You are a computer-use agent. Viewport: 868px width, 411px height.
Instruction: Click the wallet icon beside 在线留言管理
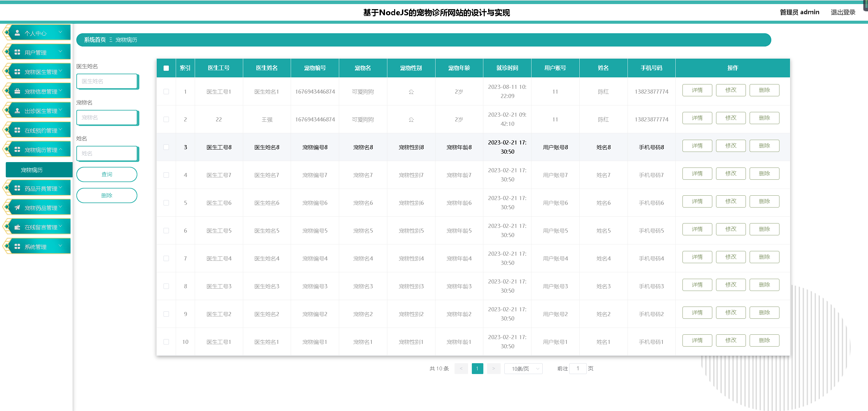[17, 227]
